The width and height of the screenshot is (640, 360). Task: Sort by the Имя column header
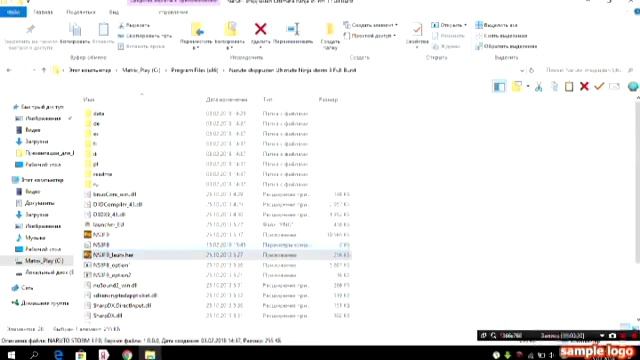point(89,100)
